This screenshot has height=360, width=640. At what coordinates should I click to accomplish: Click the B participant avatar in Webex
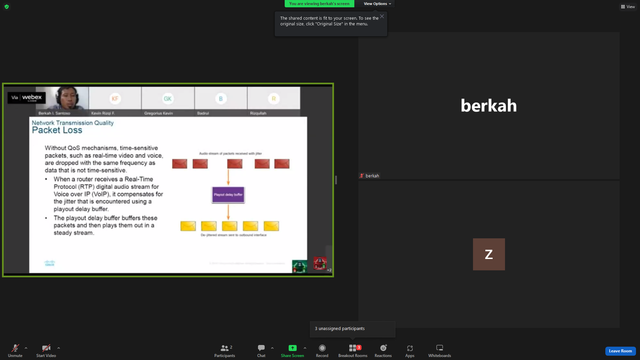click(221, 98)
